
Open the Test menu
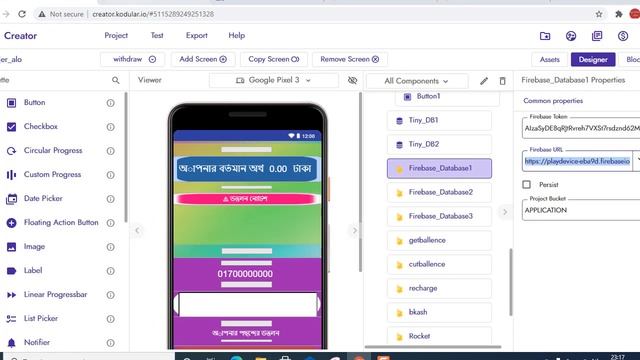tap(157, 36)
